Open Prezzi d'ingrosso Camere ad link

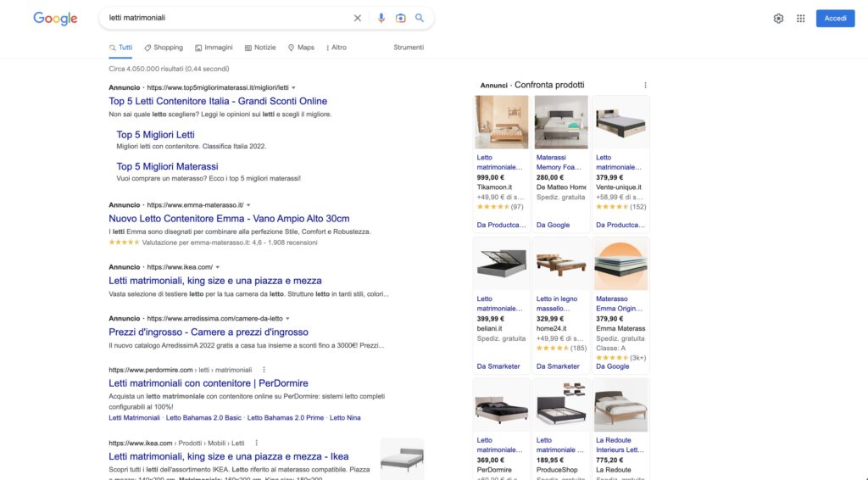pyautogui.click(x=209, y=332)
